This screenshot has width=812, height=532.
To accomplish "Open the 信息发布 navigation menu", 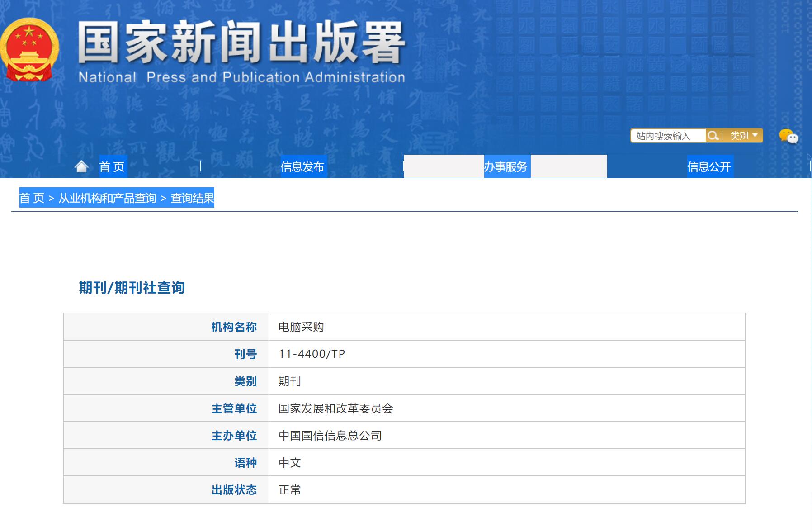I will coord(302,167).
